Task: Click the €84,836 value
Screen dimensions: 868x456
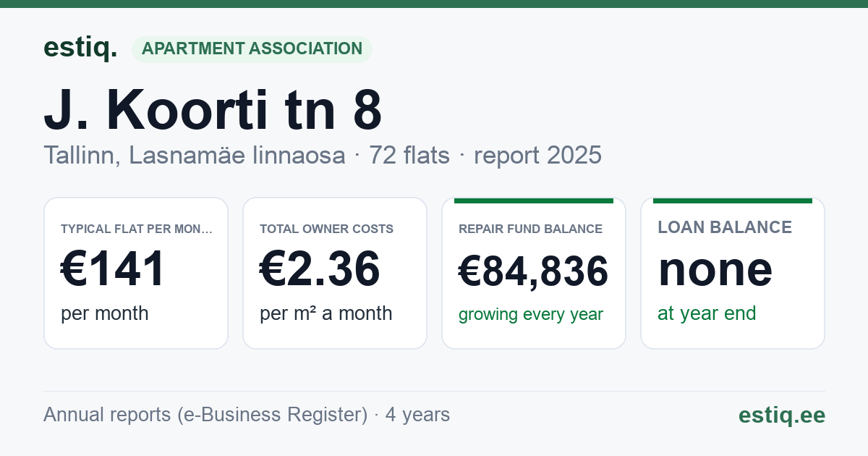Action: point(534,271)
